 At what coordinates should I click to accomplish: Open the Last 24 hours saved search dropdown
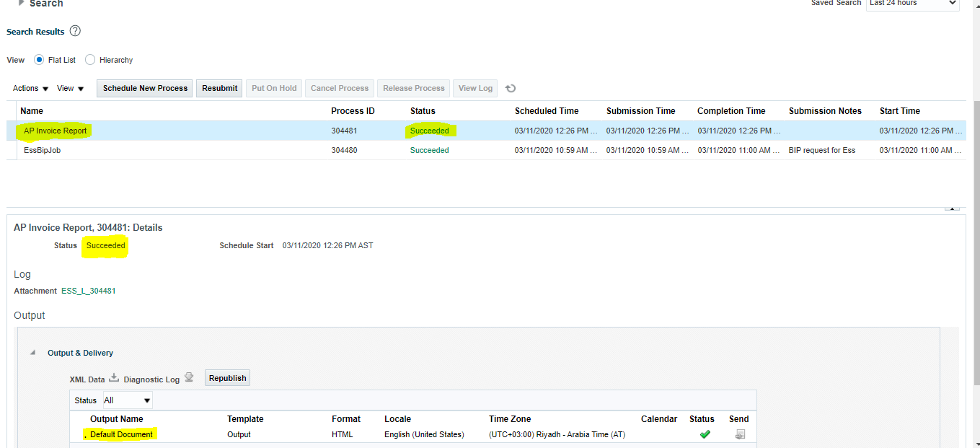point(912,4)
